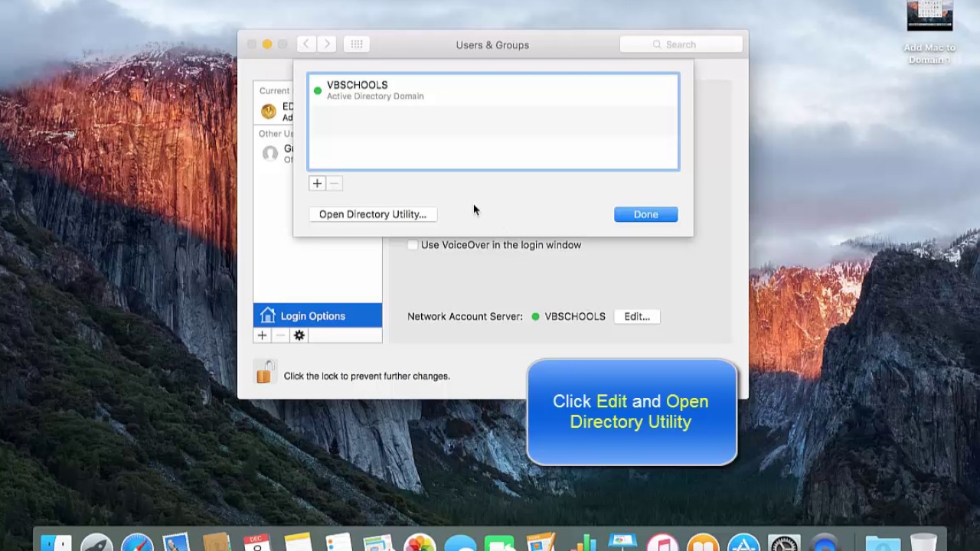The height and width of the screenshot is (551, 980).
Task: Open Add Mac to Domain 1 desktop file
Action: click(x=929, y=32)
